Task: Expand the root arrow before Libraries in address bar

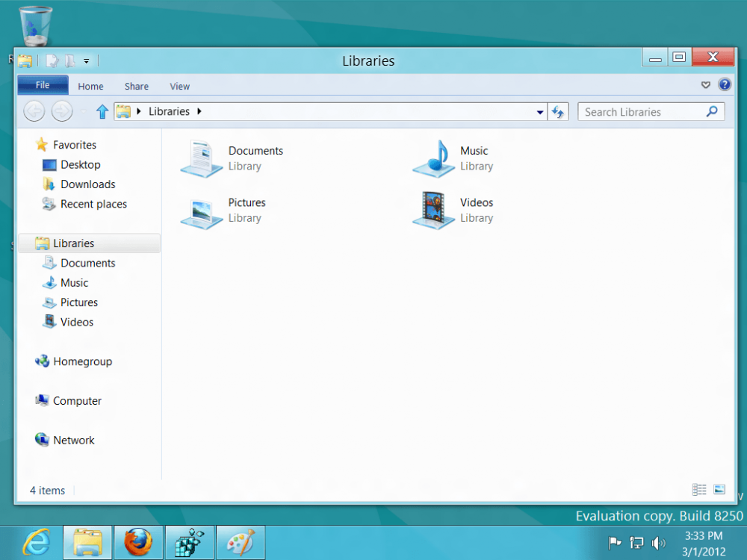Action: [139, 111]
